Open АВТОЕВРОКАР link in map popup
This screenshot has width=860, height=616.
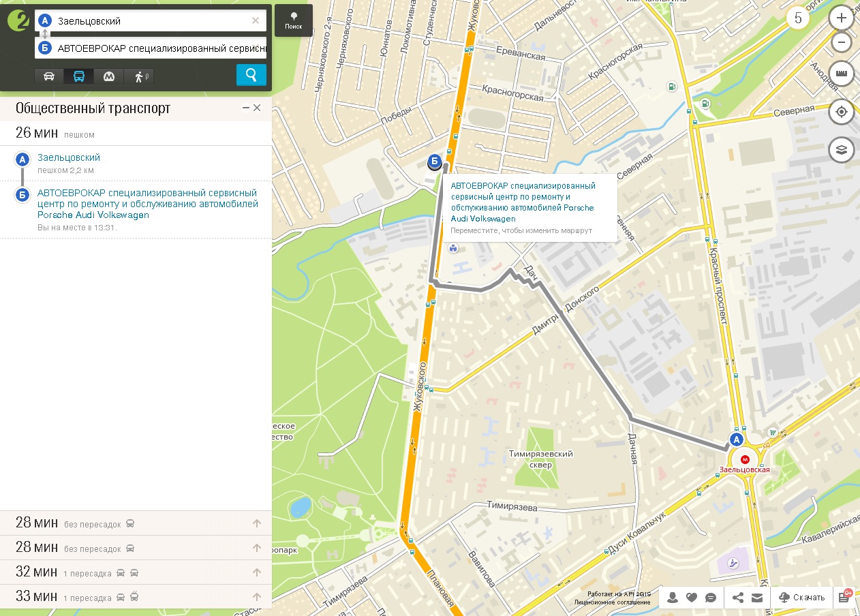523,202
